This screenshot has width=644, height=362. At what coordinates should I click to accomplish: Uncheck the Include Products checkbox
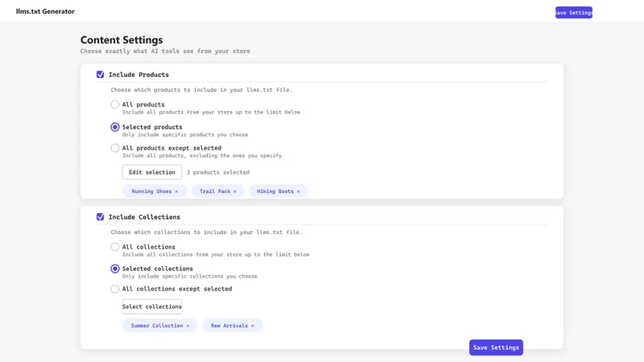pyautogui.click(x=100, y=74)
